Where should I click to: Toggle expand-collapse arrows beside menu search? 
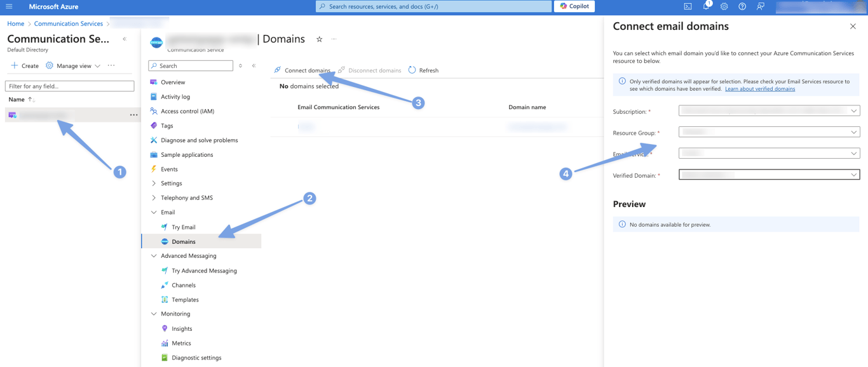click(x=240, y=65)
